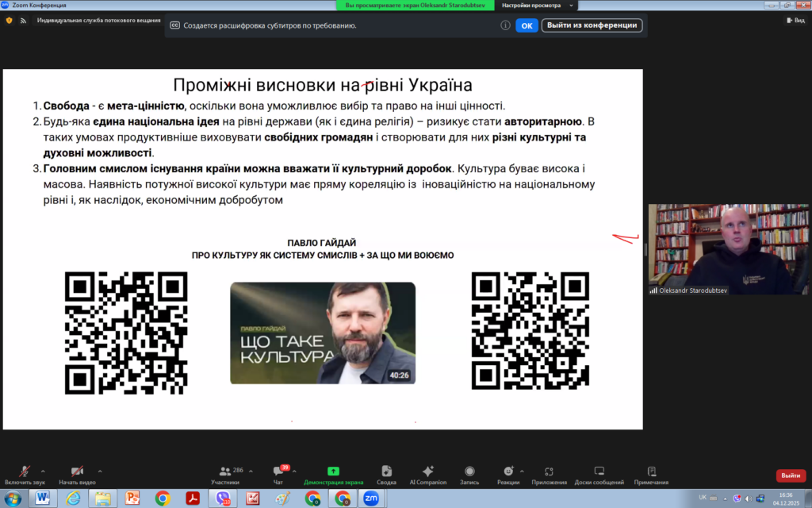
Task: Click the Демонстрация экрана share icon
Action: point(333,473)
